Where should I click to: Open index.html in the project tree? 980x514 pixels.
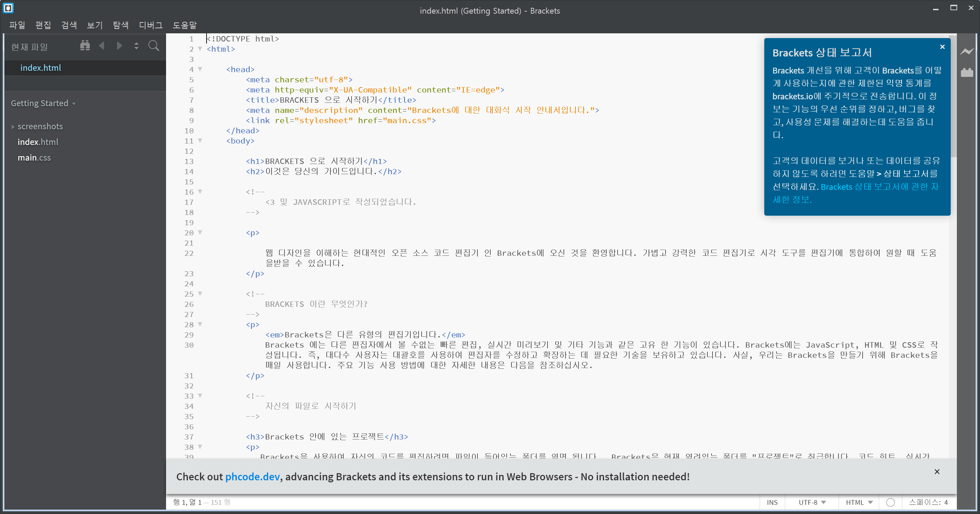click(38, 142)
